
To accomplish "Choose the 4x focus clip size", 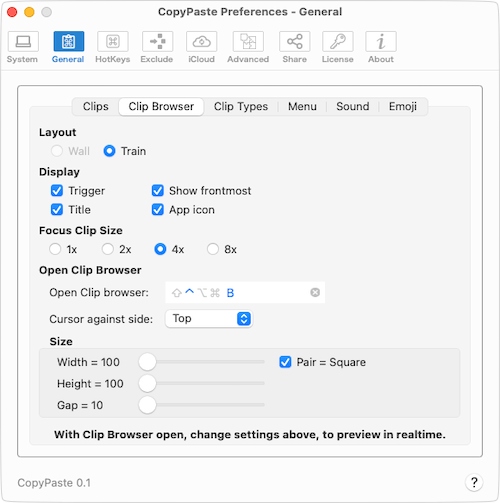I will (160, 249).
